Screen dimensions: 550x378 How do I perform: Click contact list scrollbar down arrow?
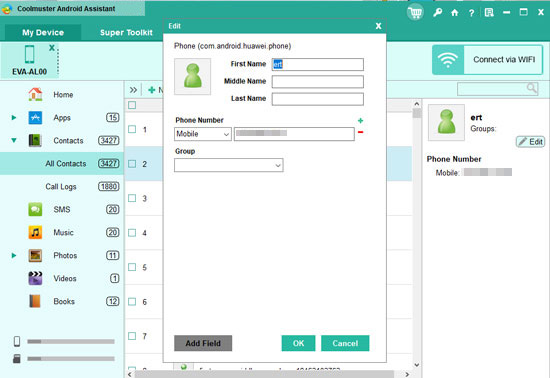tap(417, 365)
